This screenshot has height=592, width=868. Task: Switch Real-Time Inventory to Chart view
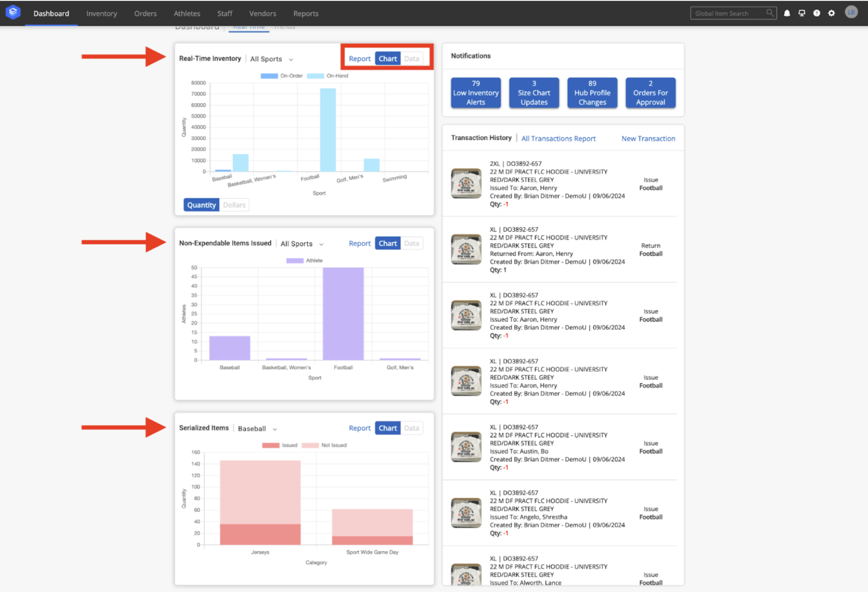pyautogui.click(x=388, y=58)
